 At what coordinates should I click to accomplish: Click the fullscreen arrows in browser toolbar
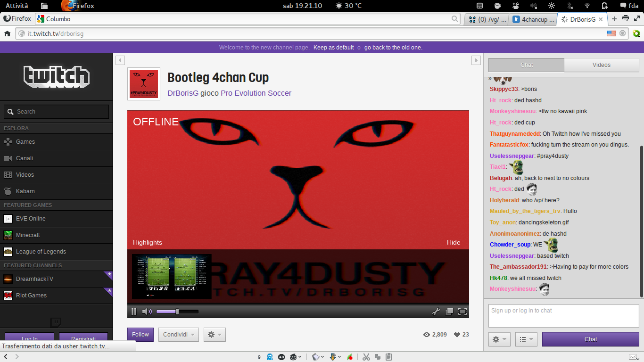coord(637,19)
